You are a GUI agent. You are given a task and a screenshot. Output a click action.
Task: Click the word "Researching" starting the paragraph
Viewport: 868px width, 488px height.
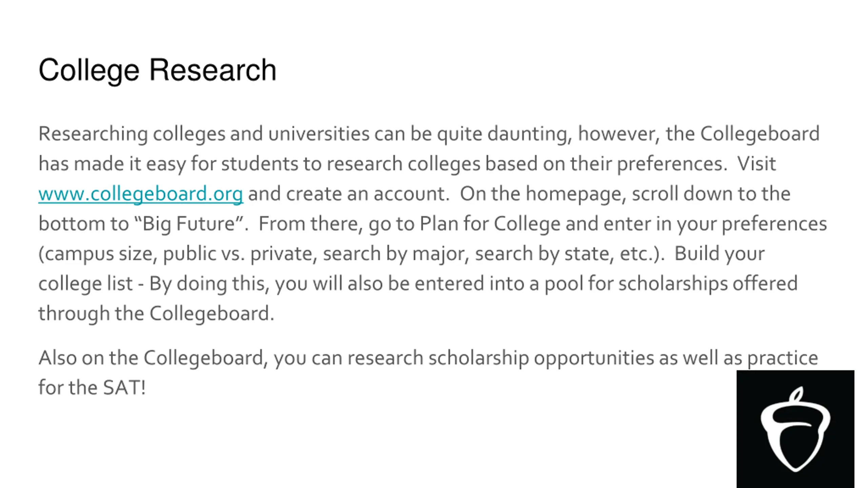tap(93, 134)
